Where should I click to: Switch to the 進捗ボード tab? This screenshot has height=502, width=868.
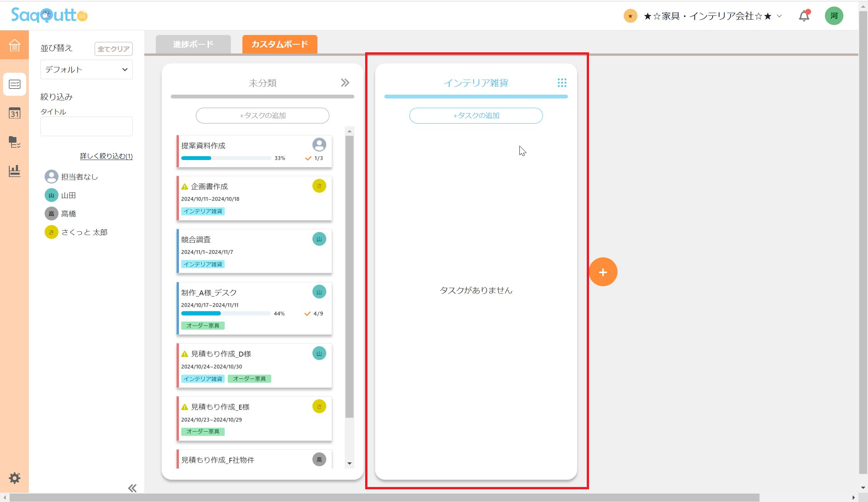coord(193,44)
